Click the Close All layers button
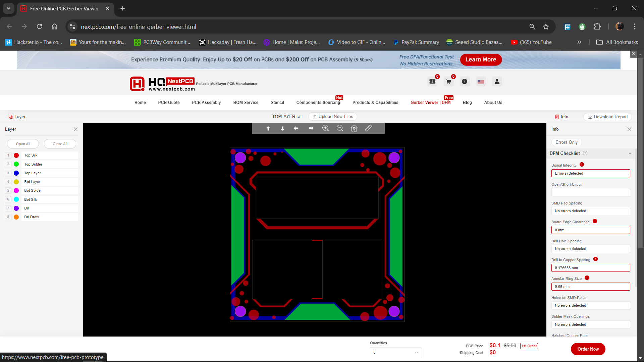Screen dimensions: 644x362 tap(60, 144)
